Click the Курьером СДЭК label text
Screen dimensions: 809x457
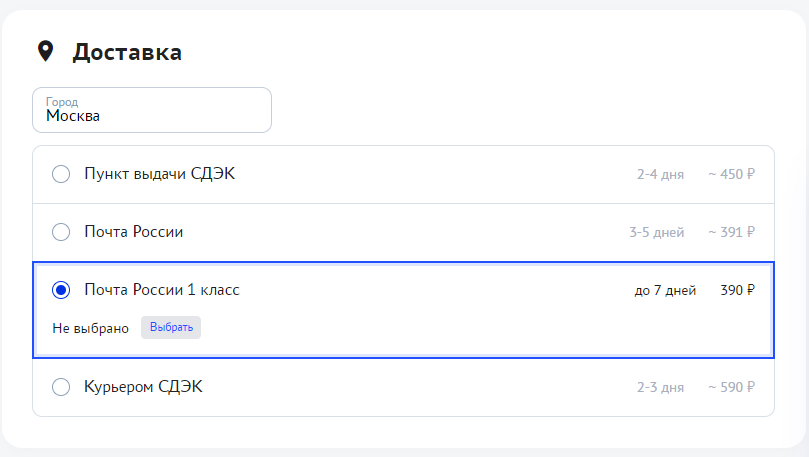[143, 386]
